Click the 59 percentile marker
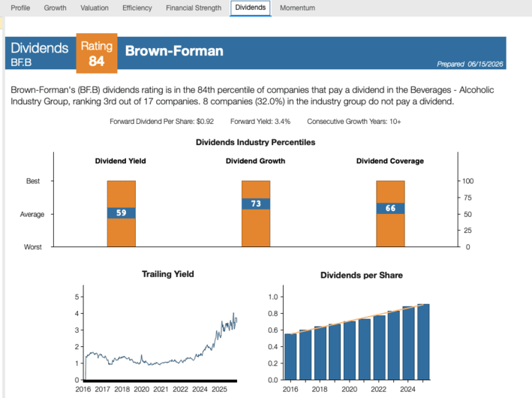The height and width of the screenshot is (398, 532). pyautogui.click(x=122, y=213)
